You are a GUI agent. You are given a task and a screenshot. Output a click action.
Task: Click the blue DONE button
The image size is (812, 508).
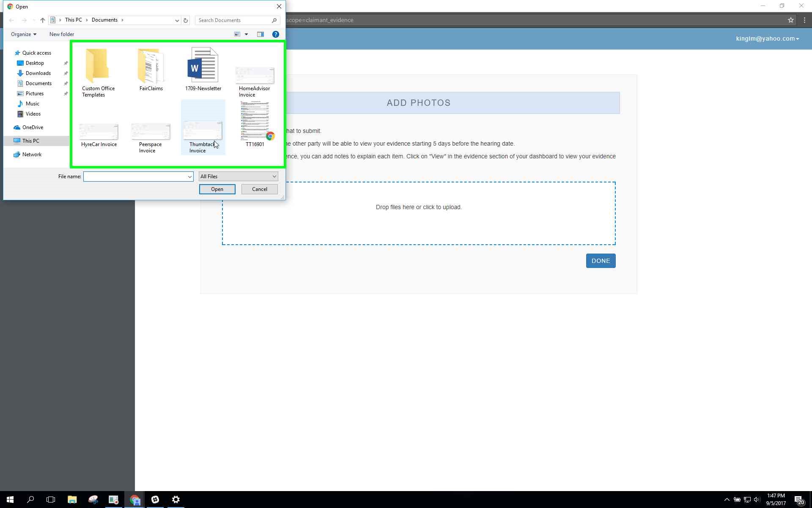coord(601,261)
